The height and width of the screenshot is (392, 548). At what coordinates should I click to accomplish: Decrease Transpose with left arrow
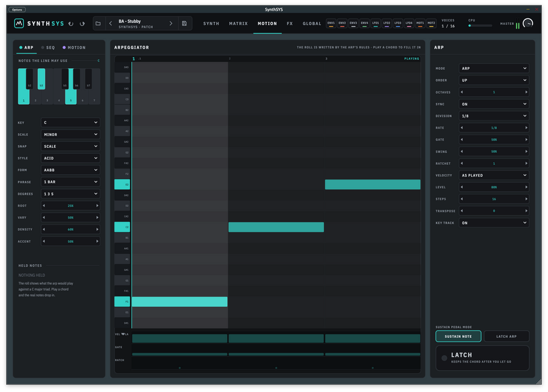(x=462, y=211)
